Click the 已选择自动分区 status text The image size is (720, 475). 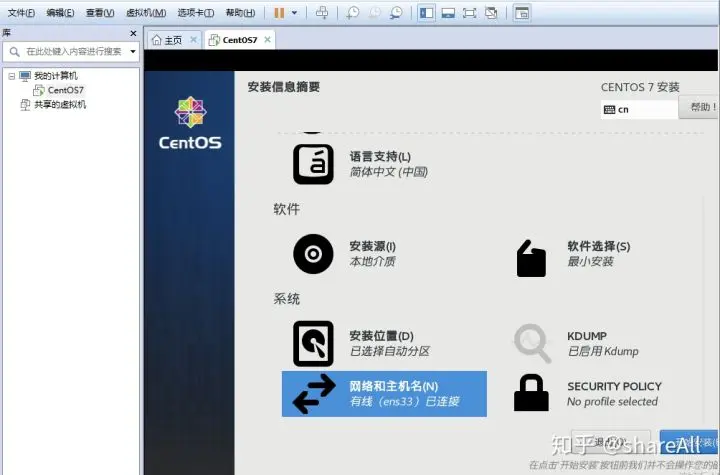click(x=389, y=351)
